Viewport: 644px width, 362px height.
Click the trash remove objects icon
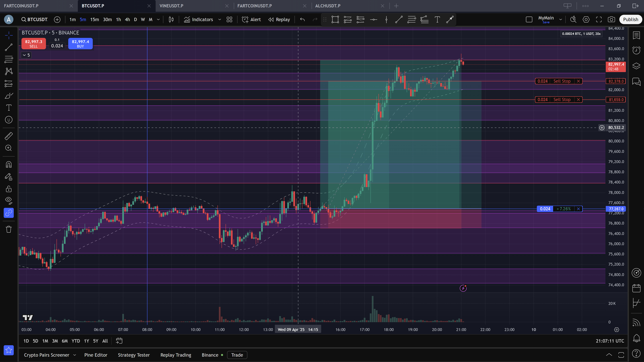[x=9, y=229]
